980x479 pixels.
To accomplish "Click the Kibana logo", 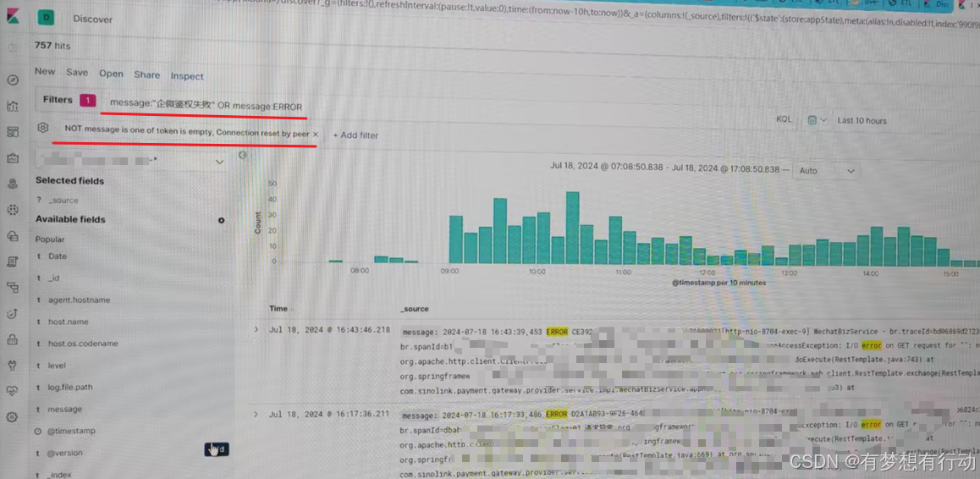I will (13, 17).
